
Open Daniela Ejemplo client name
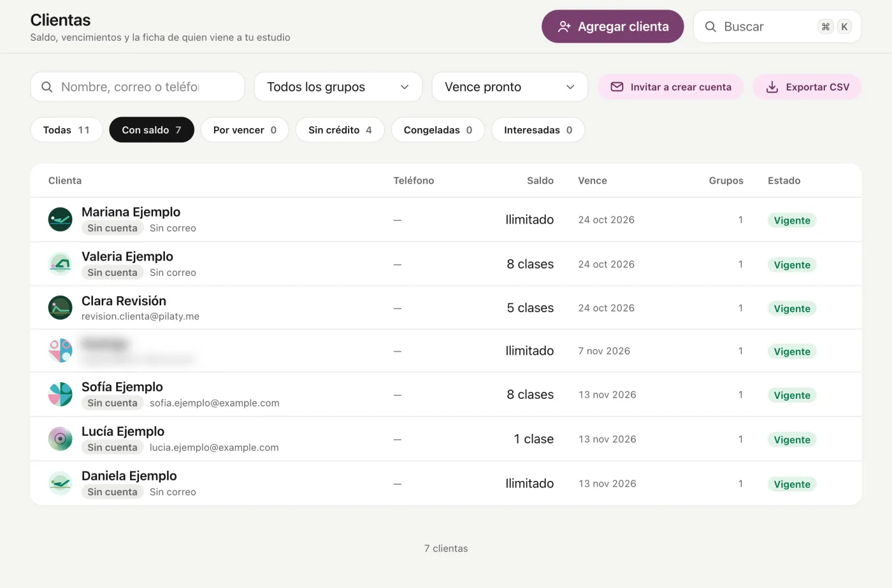pos(129,476)
